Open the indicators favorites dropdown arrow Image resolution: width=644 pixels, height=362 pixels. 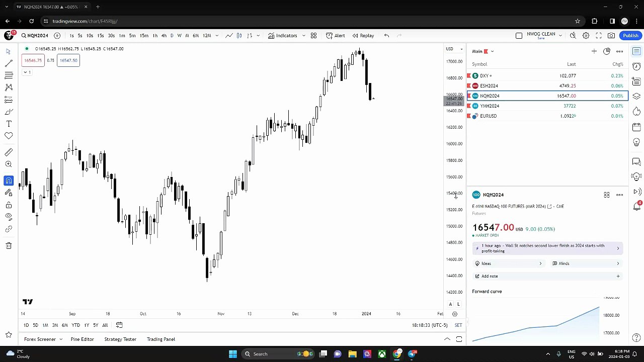[x=303, y=36]
